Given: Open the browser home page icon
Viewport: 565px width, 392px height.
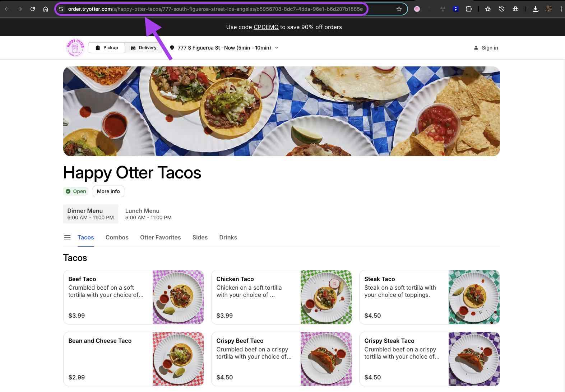Looking at the screenshot, I should tap(46, 9).
